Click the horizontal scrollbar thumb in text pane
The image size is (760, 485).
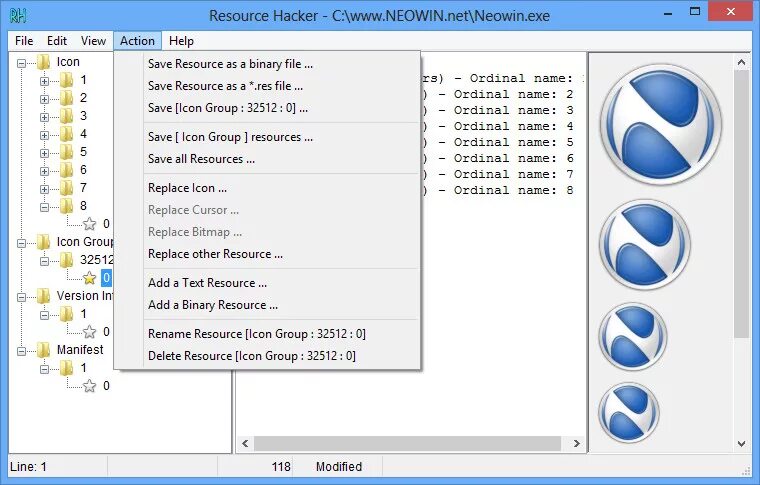407,443
